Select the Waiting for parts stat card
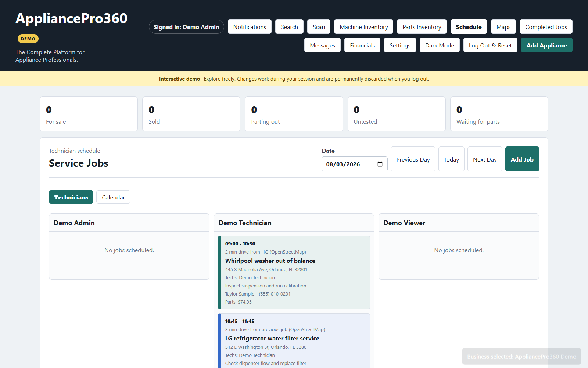This screenshot has width=588, height=368. tap(499, 114)
